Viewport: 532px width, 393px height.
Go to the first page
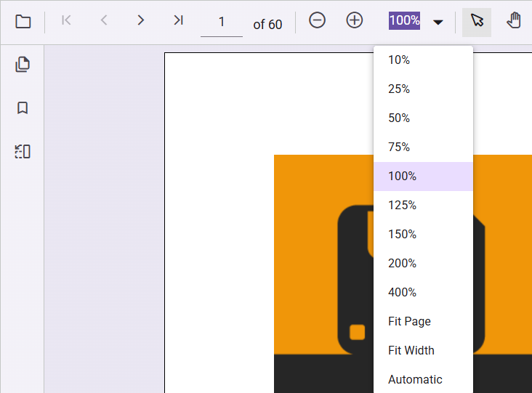coord(66,21)
